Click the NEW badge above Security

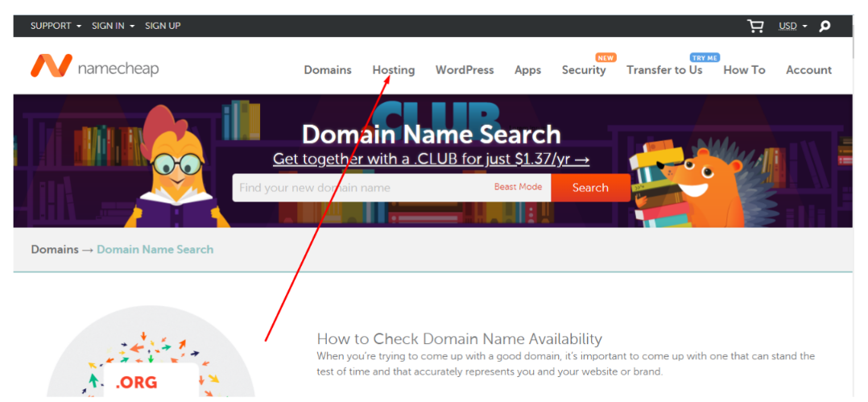click(x=606, y=58)
